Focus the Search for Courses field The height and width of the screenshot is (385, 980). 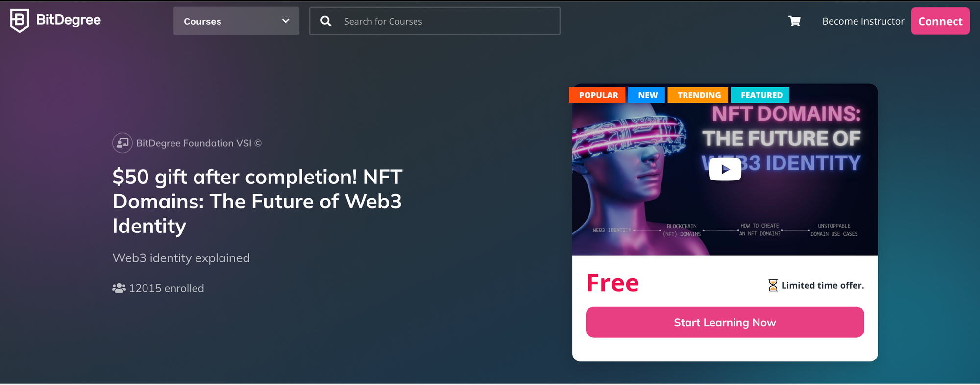click(x=435, y=21)
